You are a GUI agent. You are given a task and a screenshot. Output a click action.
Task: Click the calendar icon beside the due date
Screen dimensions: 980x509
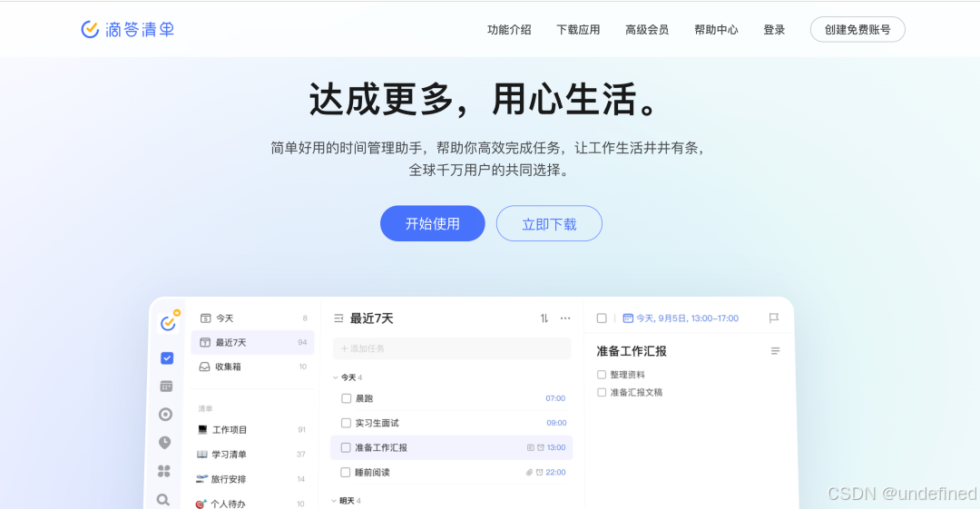628,318
